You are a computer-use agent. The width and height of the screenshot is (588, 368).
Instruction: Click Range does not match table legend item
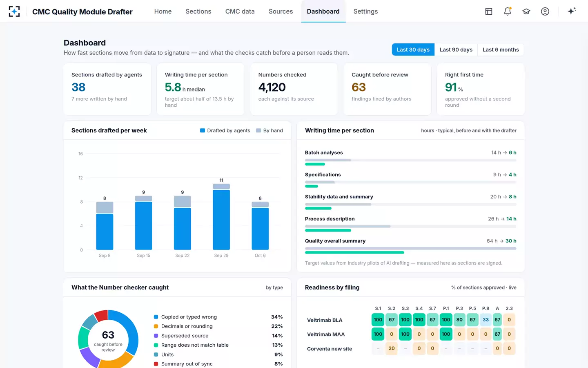pyautogui.click(x=218, y=345)
